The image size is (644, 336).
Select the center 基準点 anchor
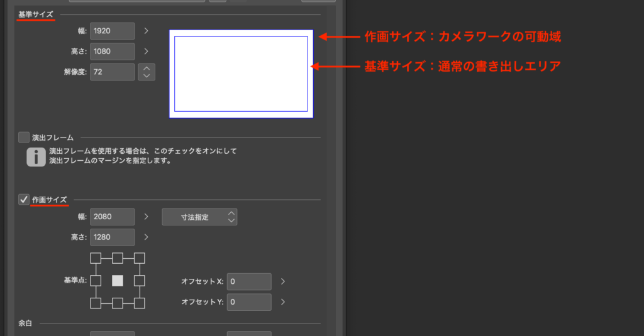pos(118,281)
